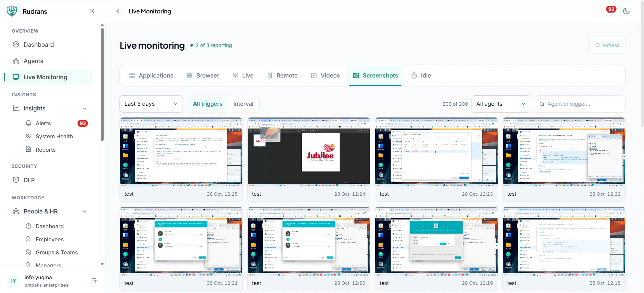
Task: Switch to the Browser tab
Action: click(203, 76)
